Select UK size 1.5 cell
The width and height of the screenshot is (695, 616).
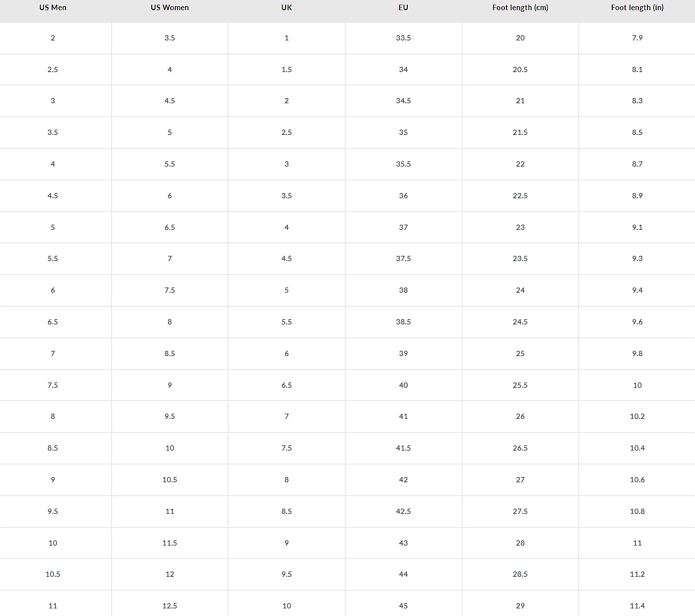tap(287, 69)
